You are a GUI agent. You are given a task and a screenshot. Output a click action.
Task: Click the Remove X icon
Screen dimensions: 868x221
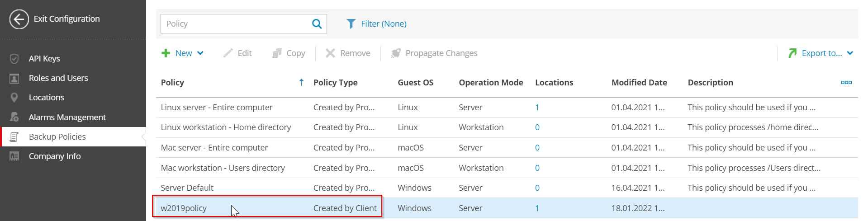point(330,53)
